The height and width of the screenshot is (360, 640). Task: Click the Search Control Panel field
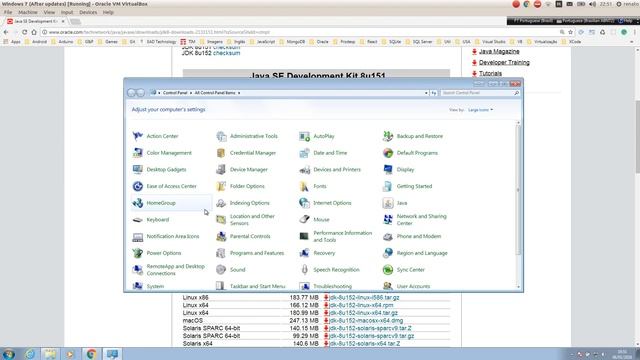[x=480, y=93]
